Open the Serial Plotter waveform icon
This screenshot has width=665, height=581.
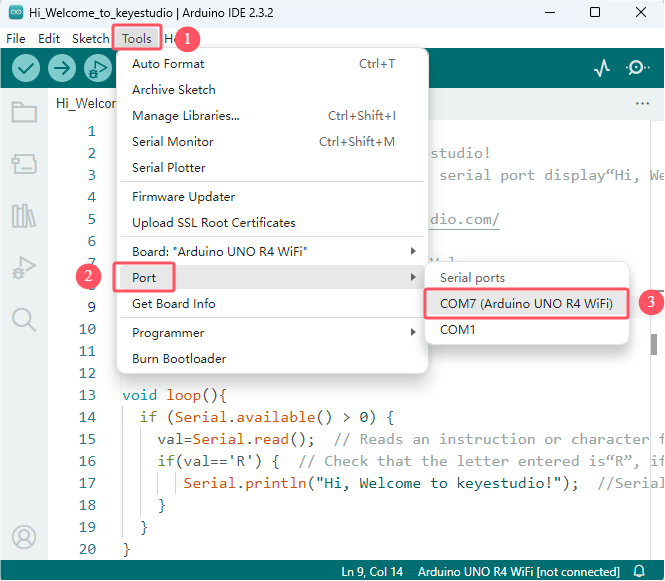[x=602, y=67]
